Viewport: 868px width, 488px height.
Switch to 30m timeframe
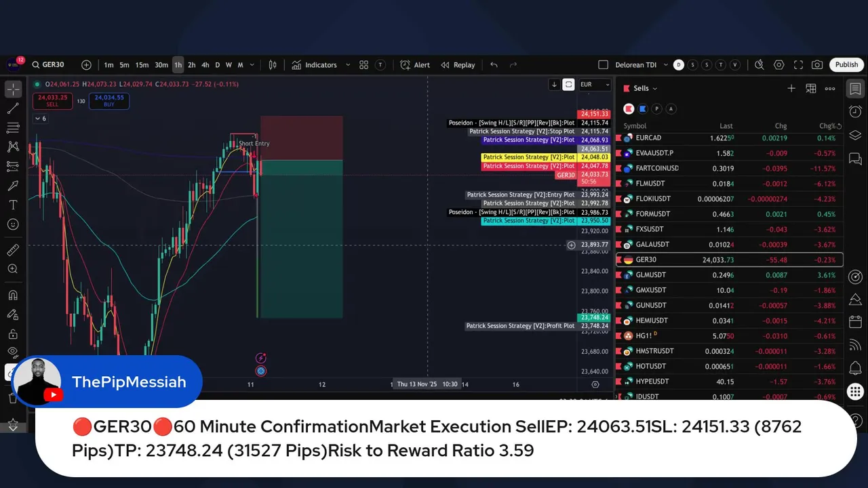161,65
